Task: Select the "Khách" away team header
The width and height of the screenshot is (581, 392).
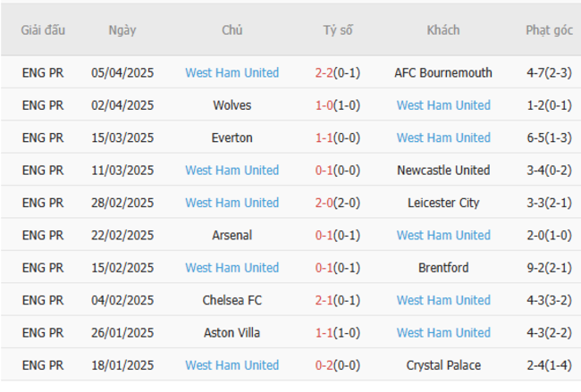Action: click(443, 30)
